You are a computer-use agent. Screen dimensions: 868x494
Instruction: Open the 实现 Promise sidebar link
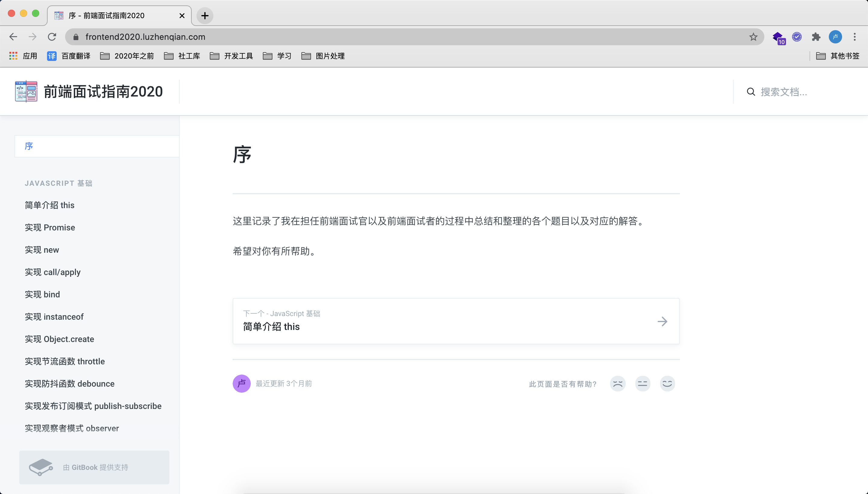pyautogui.click(x=50, y=227)
